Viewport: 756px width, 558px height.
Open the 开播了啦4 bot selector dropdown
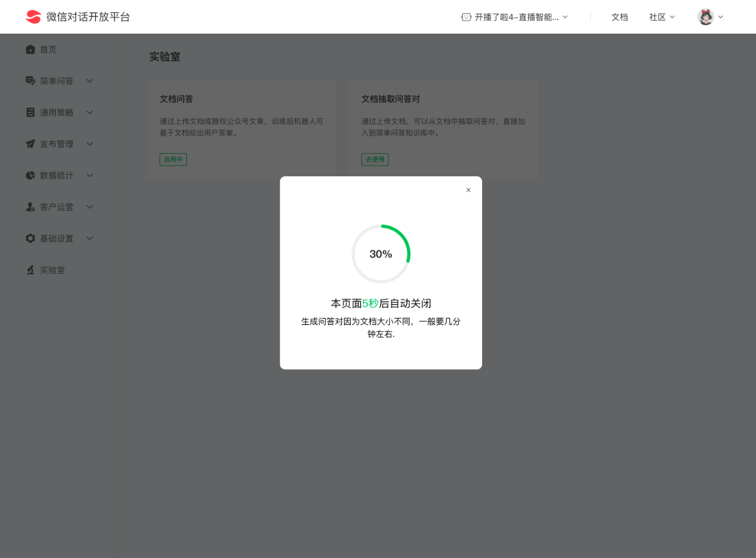point(515,17)
